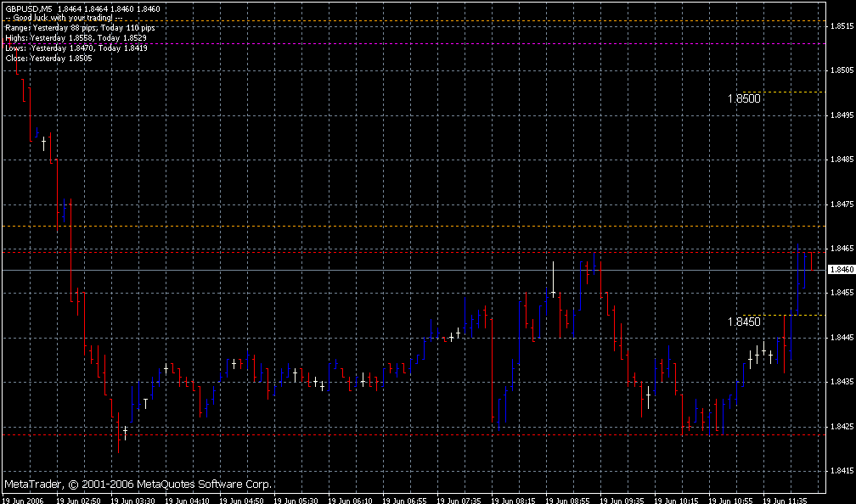Click the '19 Jun 03:30' time label
This screenshot has height=504, width=856.
(132, 501)
